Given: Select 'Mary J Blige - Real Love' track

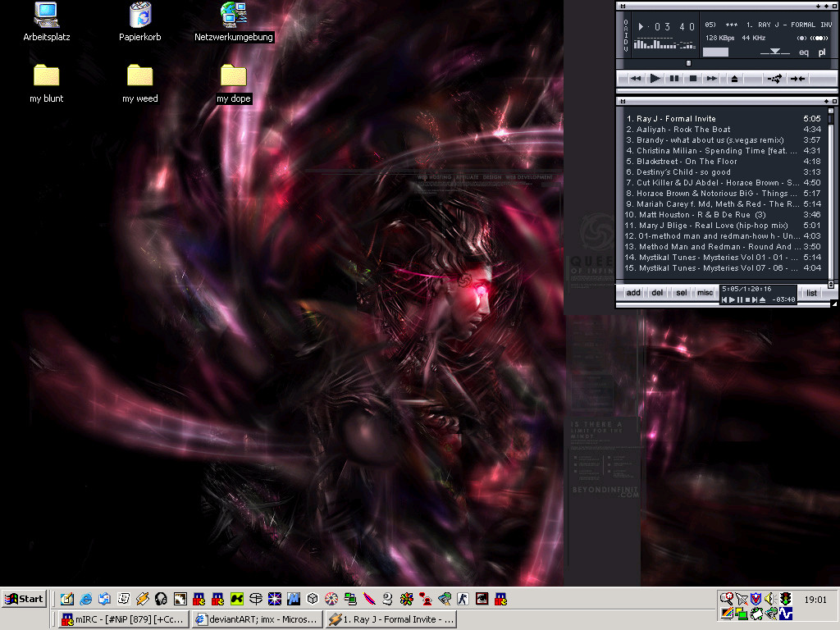Looking at the screenshot, I should pyautogui.click(x=724, y=226).
